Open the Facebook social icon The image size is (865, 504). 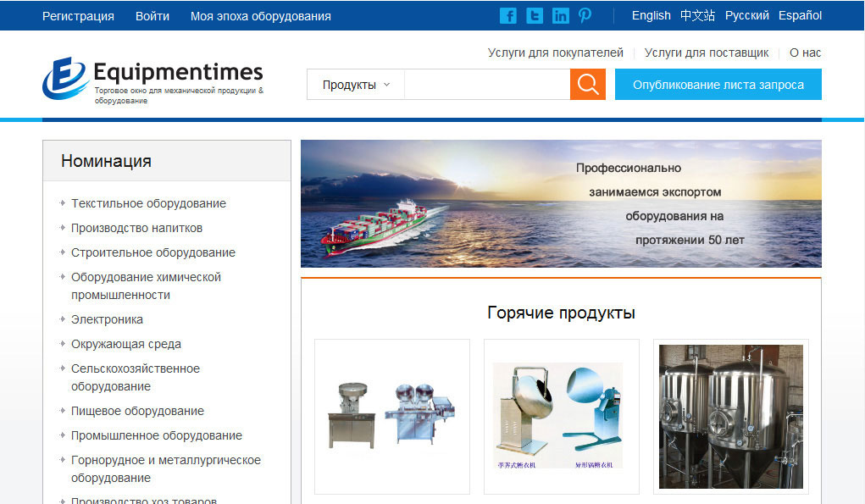508,15
